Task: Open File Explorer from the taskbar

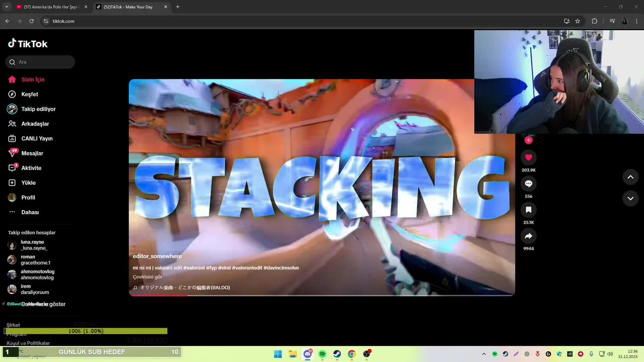Action: point(293,354)
